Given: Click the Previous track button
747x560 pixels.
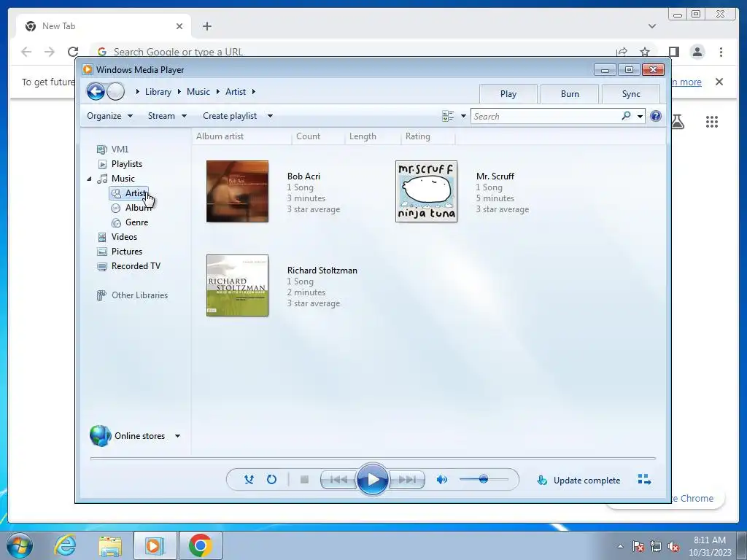Looking at the screenshot, I should [x=338, y=480].
